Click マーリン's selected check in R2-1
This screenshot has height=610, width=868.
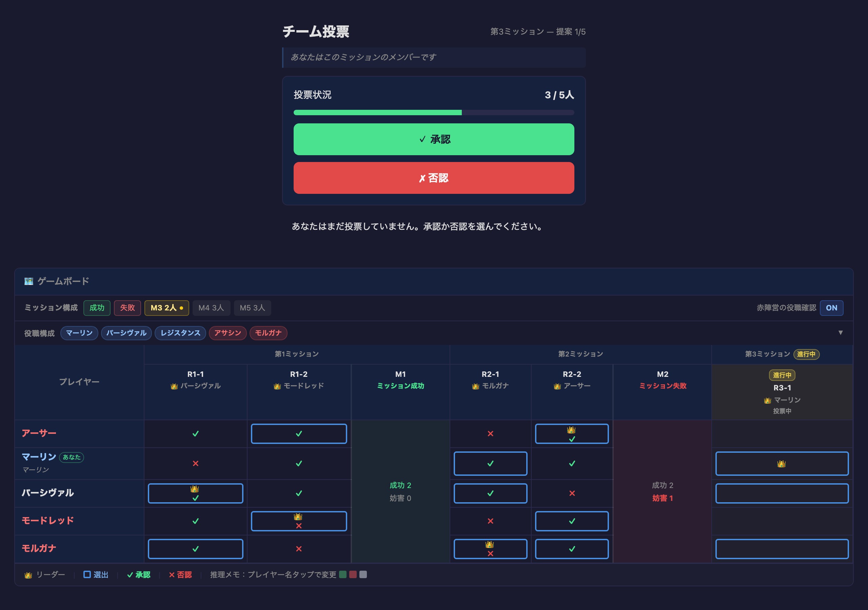[490, 464]
